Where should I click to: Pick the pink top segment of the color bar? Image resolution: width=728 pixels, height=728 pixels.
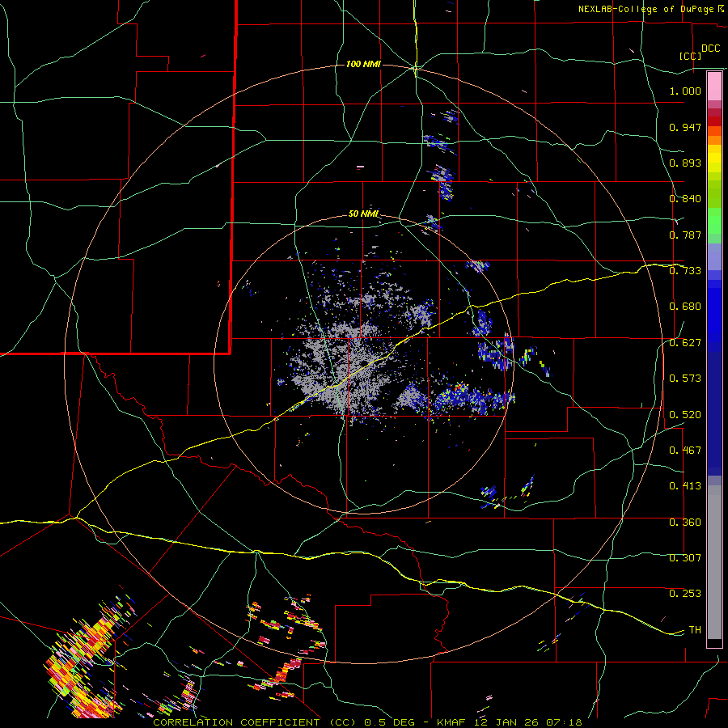pos(714,87)
